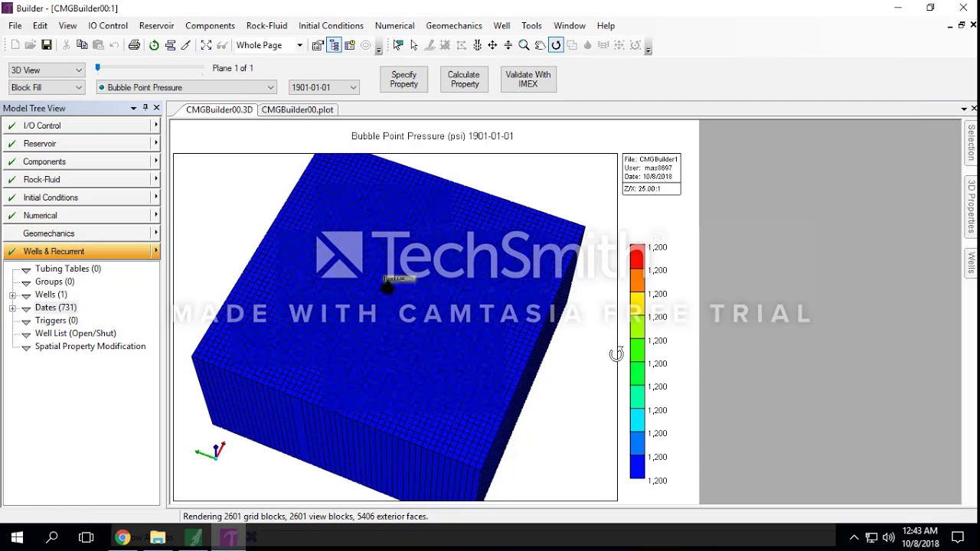Select the Numerical section
This screenshot has width=980, height=551.
pyautogui.click(x=81, y=215)
